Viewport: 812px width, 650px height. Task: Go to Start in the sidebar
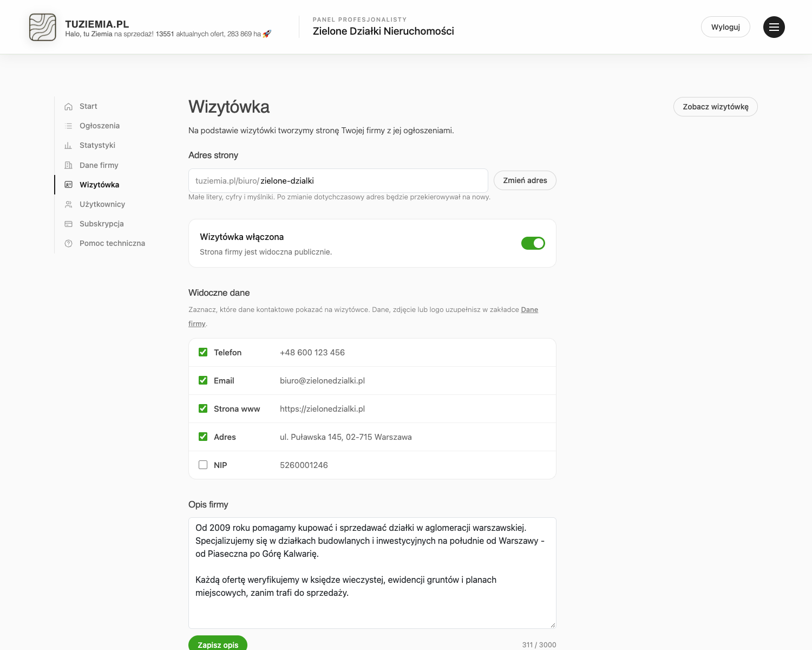[88, 106]
